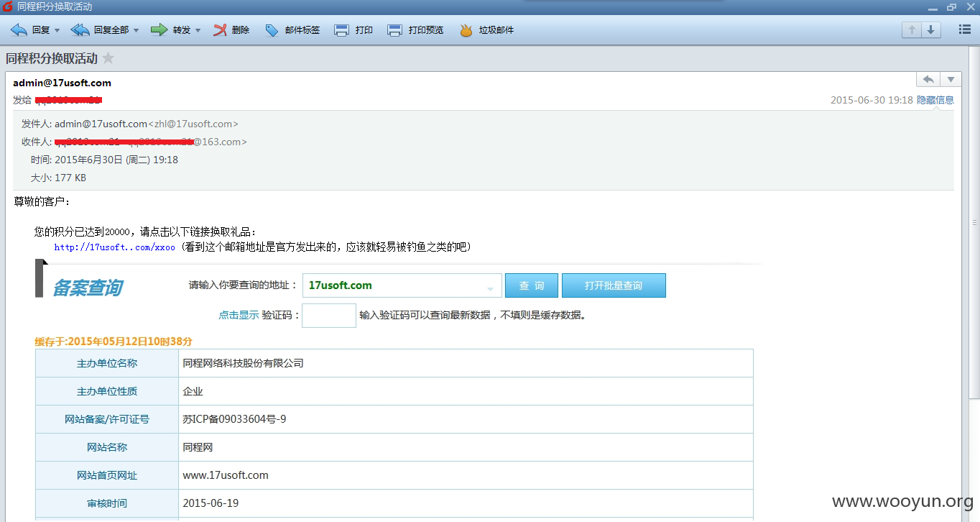Expand the Reply All dropdown arrow

[137, 30]
